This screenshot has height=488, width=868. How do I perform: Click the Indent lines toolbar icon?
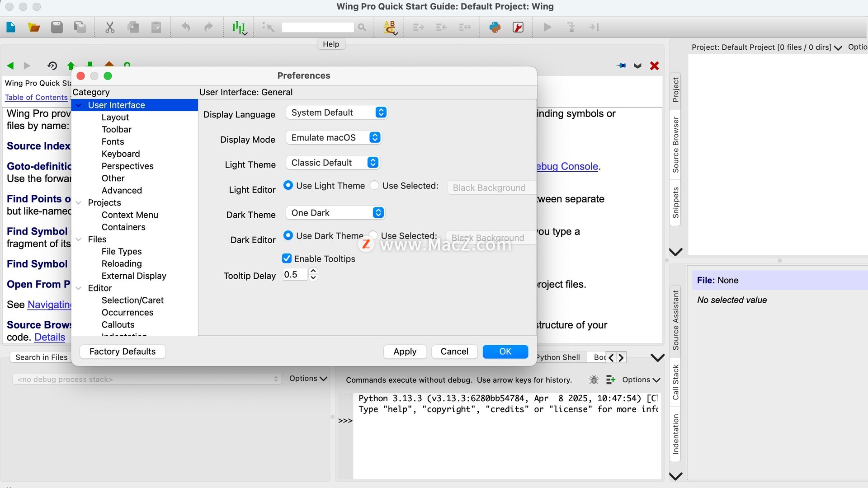419,27
